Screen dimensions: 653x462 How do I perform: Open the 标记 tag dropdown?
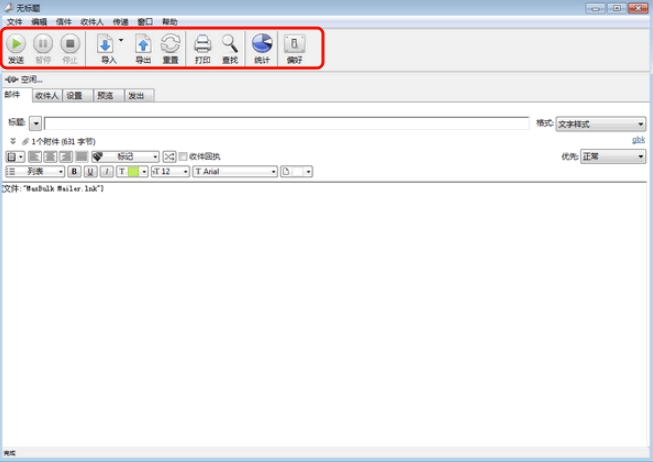point(125,157)
